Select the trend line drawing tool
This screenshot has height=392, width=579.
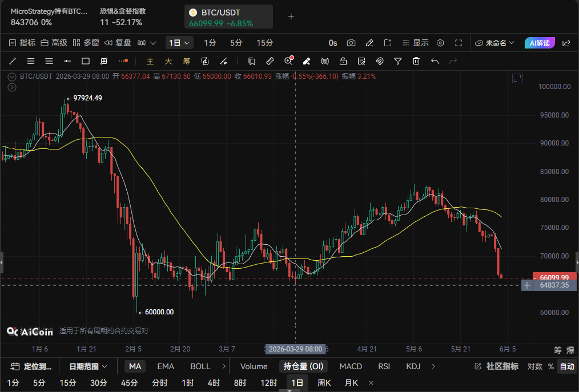tap(13, 61)
